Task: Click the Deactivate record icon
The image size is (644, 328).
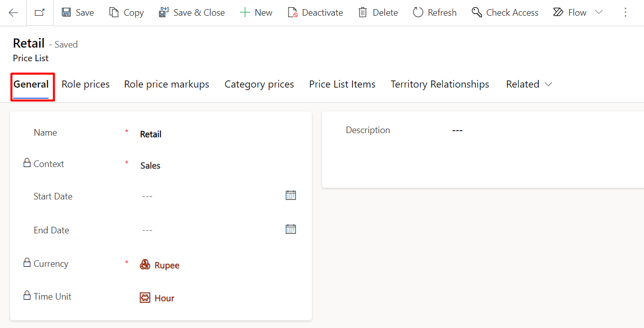Action: (293, 12)
